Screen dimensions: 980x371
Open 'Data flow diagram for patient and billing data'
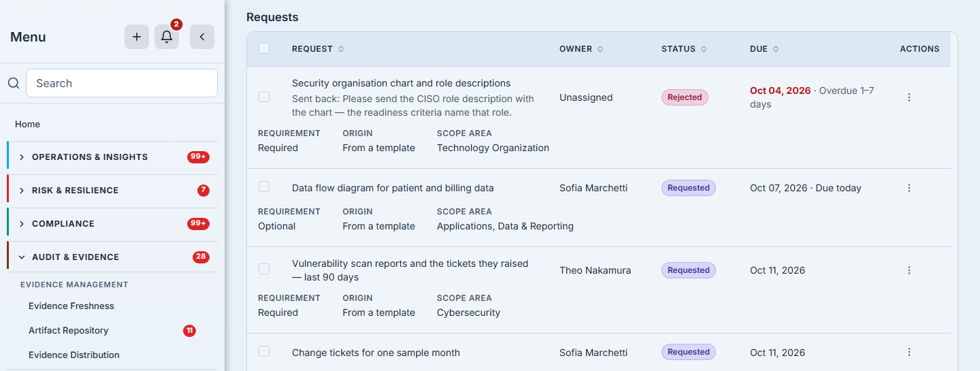pyautogui.click(x=393, y=188)
